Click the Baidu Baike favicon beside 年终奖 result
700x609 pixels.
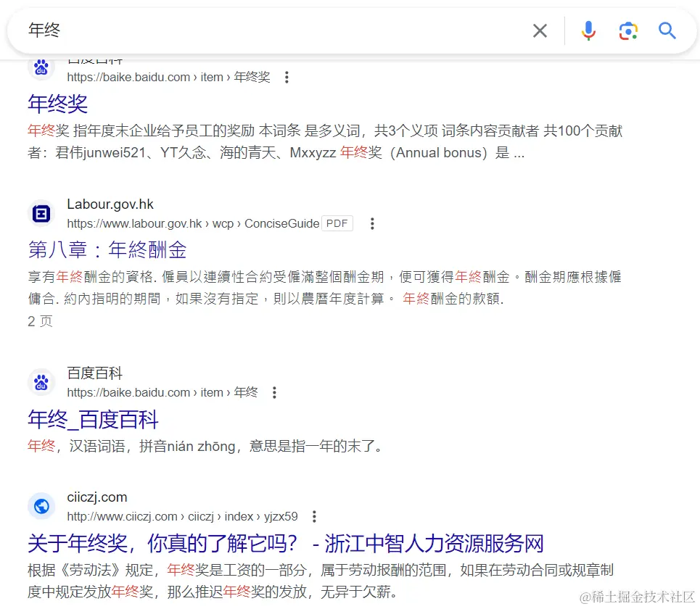click(41, 68)
